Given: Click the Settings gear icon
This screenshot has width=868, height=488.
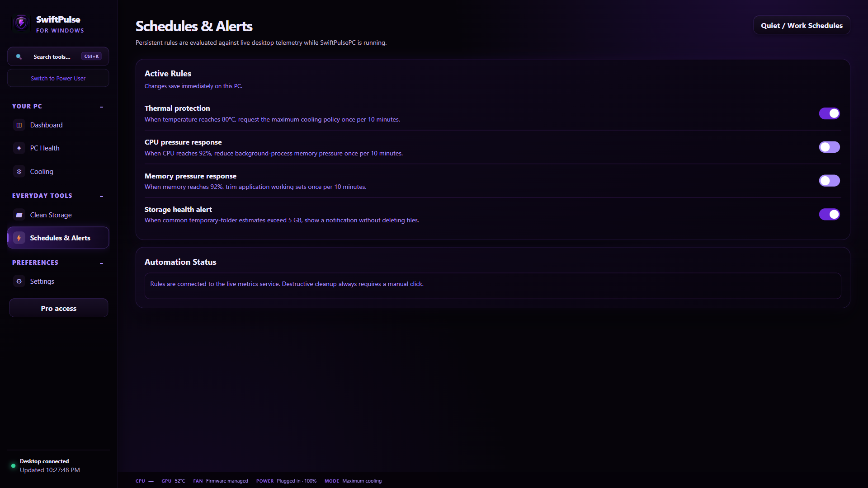Looking at the screenshot, I should [x=19, y=282].
